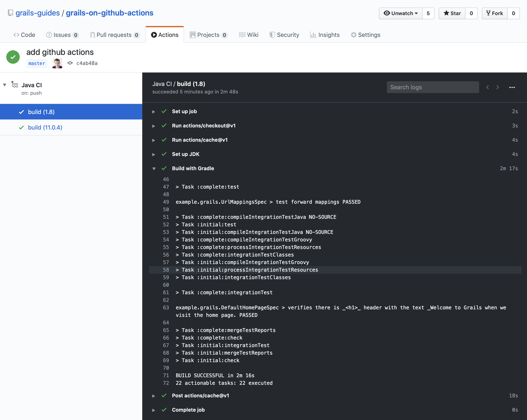The width and height of the screenshot is (527, 420).
Task: Select the build (1.8) job
Action: point(71,112)
